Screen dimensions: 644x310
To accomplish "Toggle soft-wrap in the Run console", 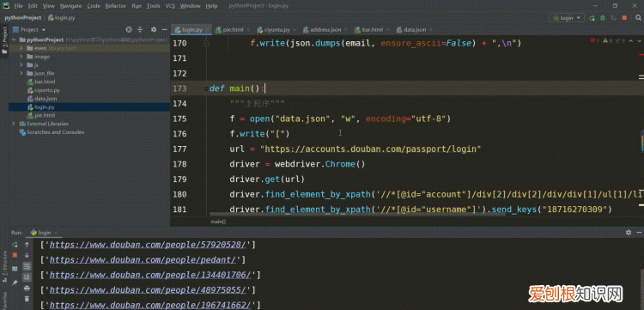I will point(27,266).
